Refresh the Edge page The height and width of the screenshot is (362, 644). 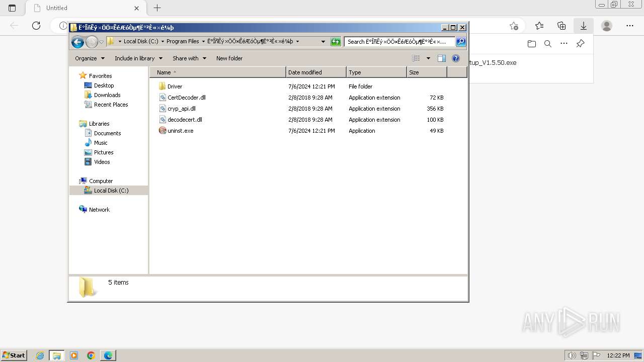(x=36, y=26)
